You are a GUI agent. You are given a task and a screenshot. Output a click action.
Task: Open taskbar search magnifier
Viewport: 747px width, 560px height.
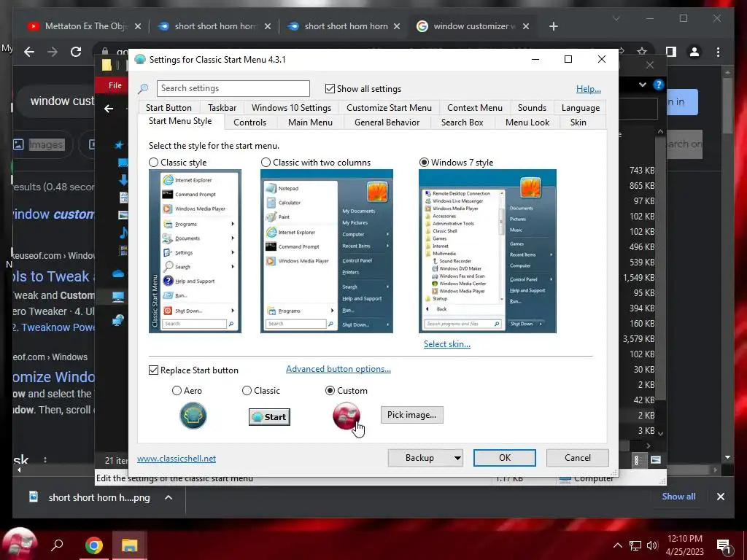[x=57, y=545]
